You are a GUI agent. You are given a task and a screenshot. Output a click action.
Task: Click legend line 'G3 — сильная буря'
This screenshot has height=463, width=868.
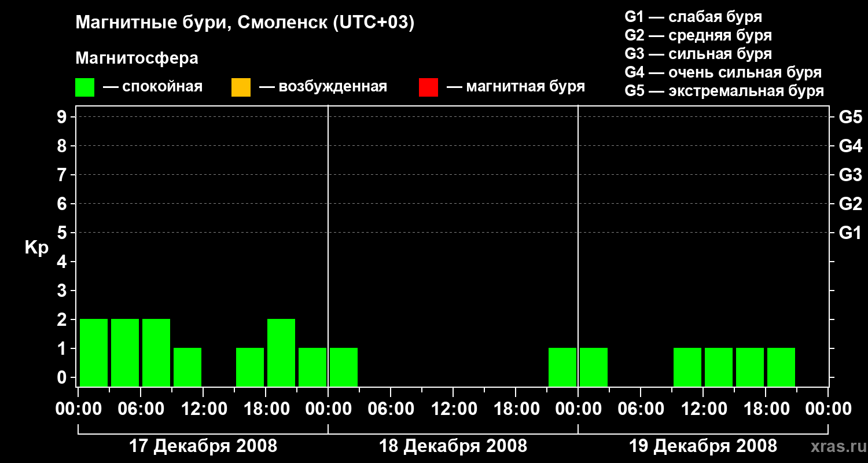[x=698, y=54]
